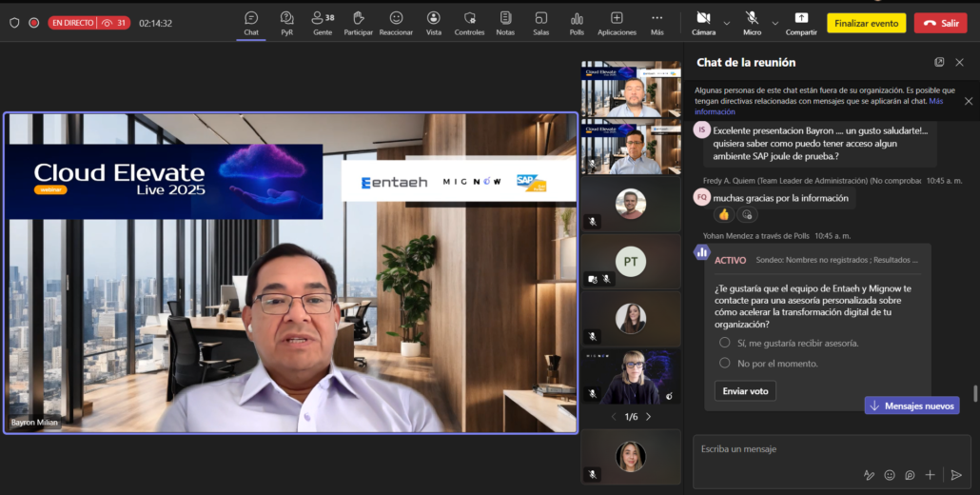This screenshot has height=495, width=980.
Task: Expand the microphone options dropdown arrow
Action: point(775,22)
